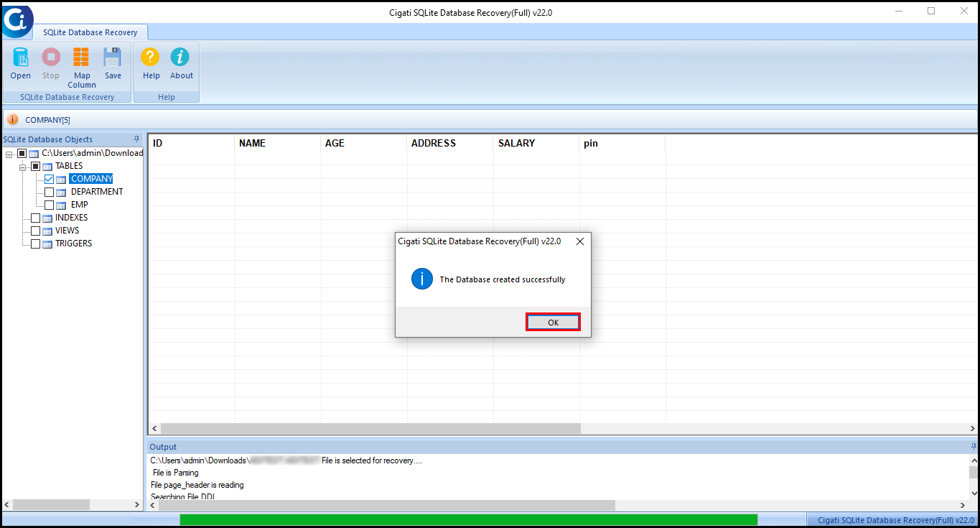
Task: Click the icon next to TABLES node
Action: (47, 167)
